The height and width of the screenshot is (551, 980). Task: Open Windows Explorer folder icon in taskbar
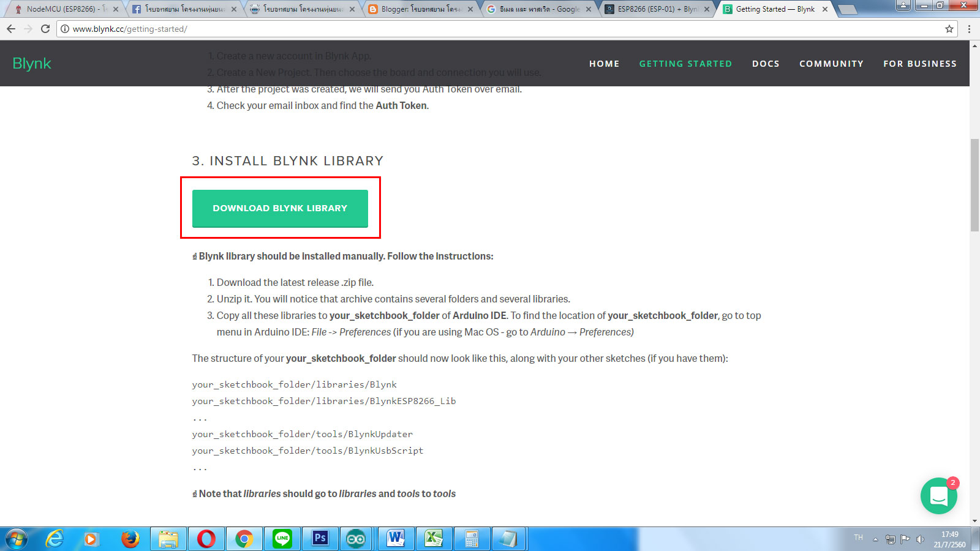click(x=168, y=539)
